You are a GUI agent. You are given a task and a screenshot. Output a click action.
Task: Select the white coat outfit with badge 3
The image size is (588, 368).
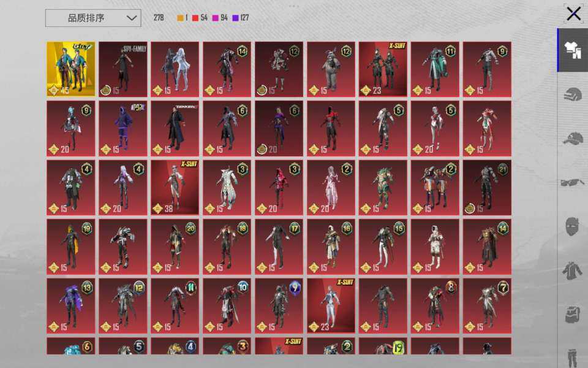pos(227,188)
